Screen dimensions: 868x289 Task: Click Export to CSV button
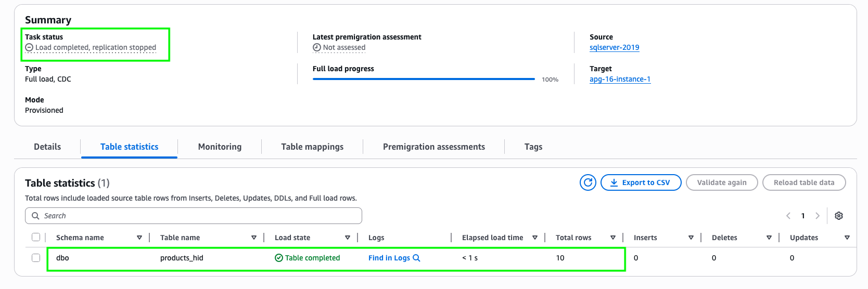641,182
